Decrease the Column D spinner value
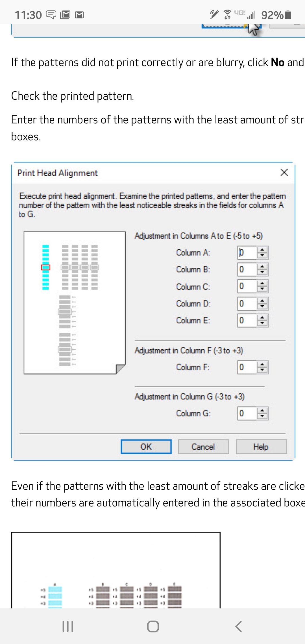Viewport: 305px width, 644px height. click(x=262, y=306)
